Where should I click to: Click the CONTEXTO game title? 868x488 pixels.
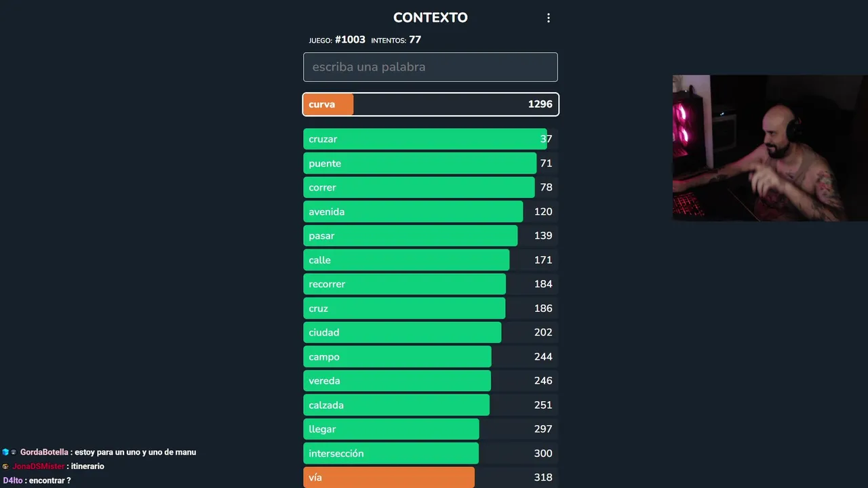click(x=430, y=18)
